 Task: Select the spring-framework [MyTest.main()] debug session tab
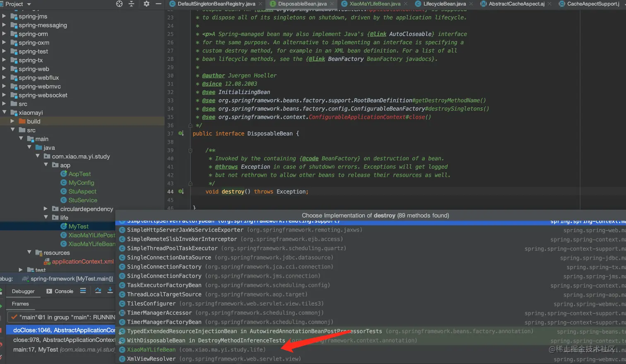tap(67, 279)
